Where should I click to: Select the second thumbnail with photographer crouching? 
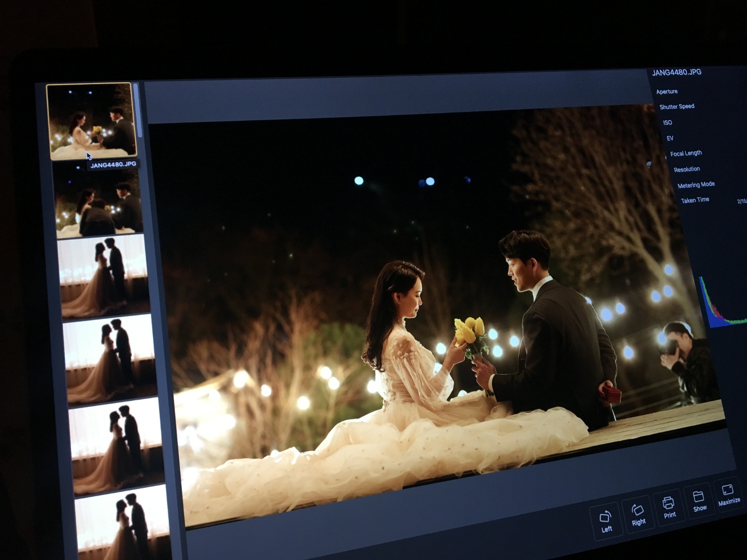[x=98, y=201]
